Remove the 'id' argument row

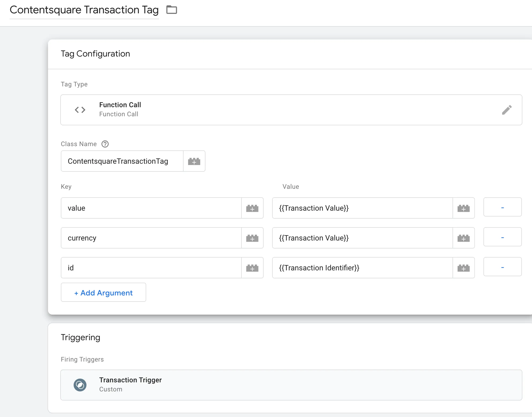502,267
